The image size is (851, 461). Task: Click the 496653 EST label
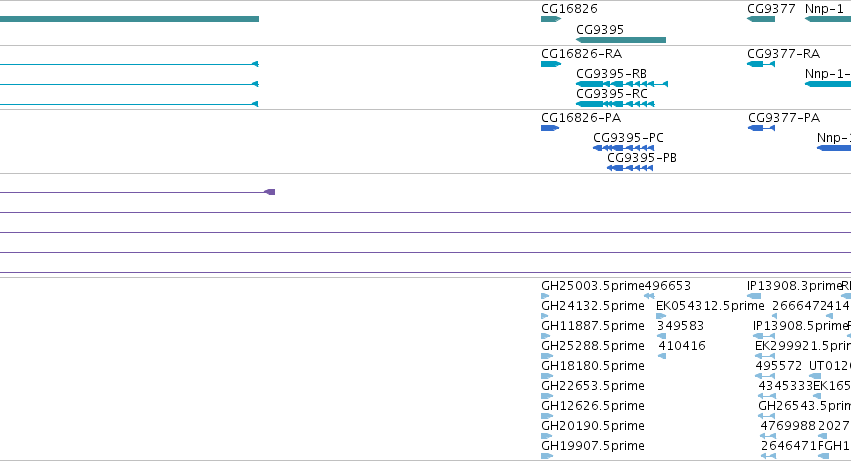[668, 286]
